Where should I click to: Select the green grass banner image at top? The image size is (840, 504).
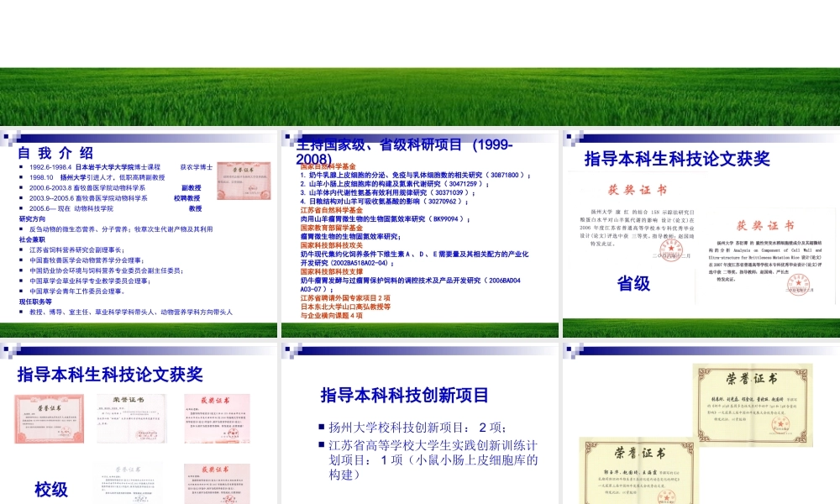[420, 97]
